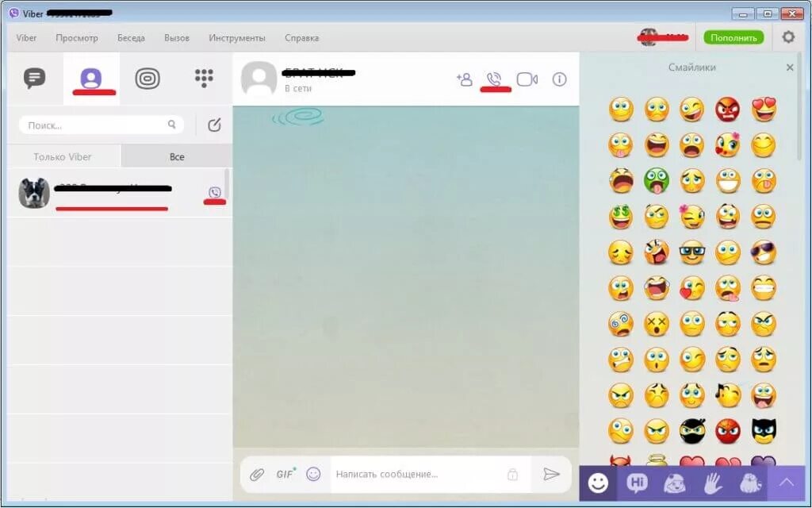Viewport: 812px width, 508px height.
Task: Insert the angry red face emoticon
Action: [728, 110]
